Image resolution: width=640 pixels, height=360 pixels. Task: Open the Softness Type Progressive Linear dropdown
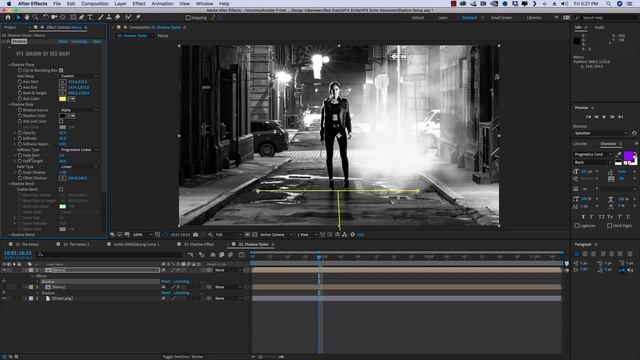tap(79, 150)
